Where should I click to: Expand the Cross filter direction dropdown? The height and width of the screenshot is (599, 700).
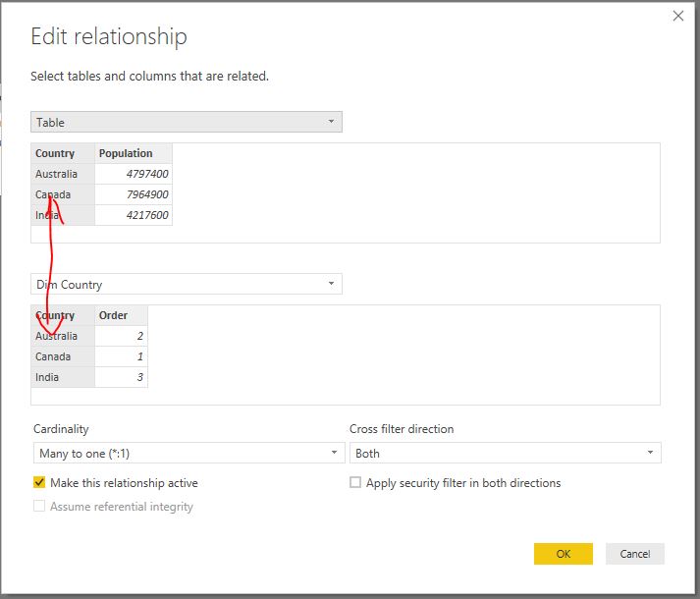[505, 453]
